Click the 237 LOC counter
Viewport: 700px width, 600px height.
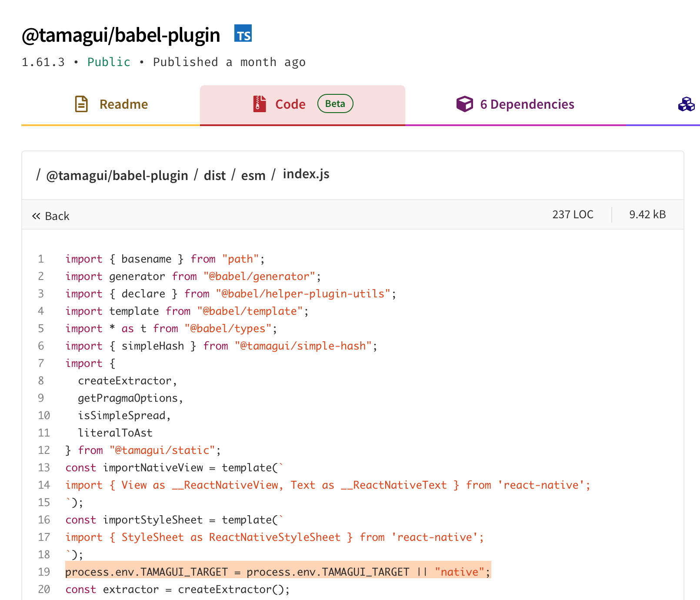click(573, 214)
